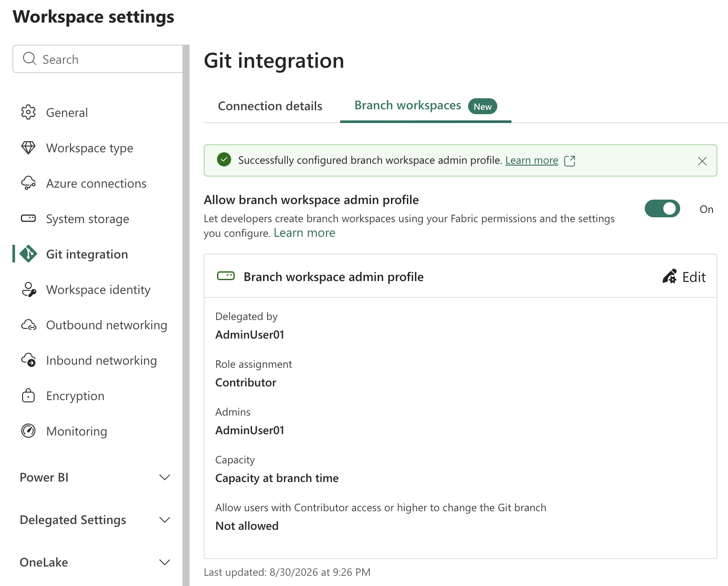The height and width of the screenshot is (586, 728).
Task: Select the Encryption lock icon
Action: point(28,396)
